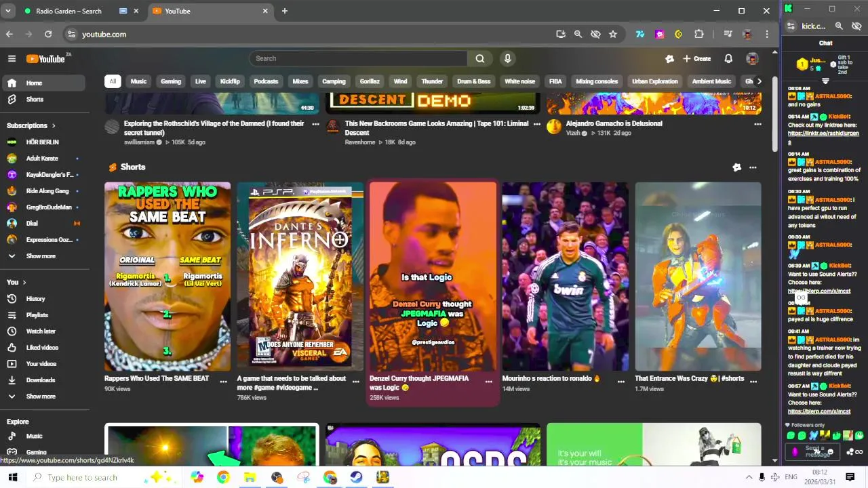This screenshot has width=868, height=488.
Task: Click the zoom magnifier icon in Chrome address bar
Action: tap(578, 34)
